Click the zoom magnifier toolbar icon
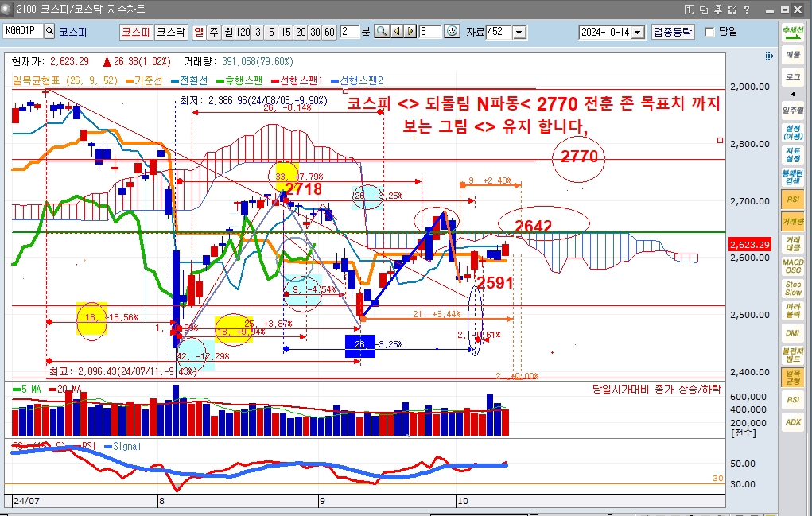 click(382, 32)
